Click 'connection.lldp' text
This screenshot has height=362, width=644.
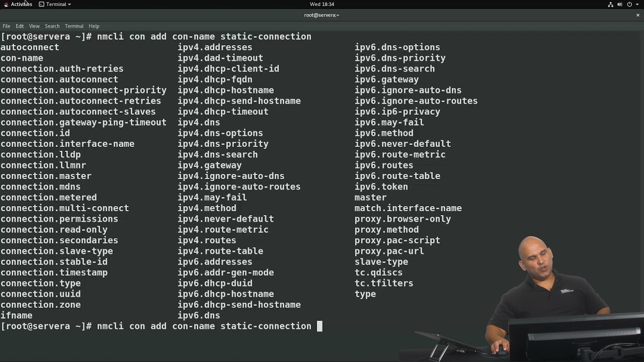(40, 154)
